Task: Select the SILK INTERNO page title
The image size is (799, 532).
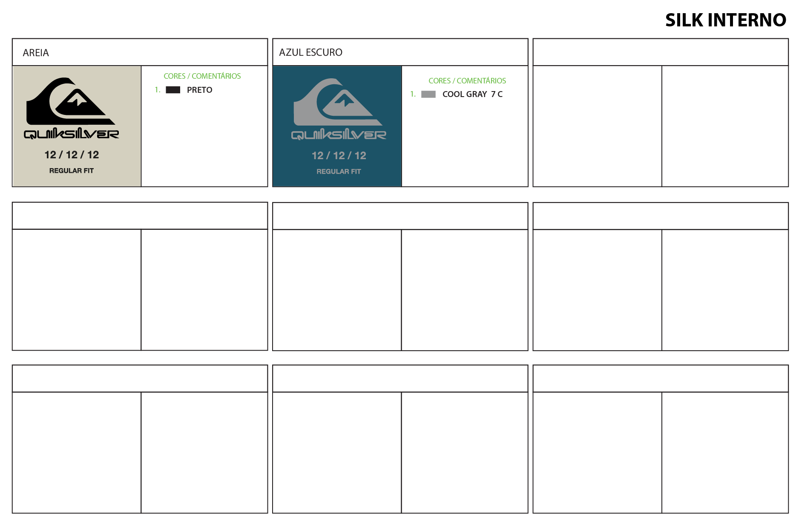Action: coord(725,20)
